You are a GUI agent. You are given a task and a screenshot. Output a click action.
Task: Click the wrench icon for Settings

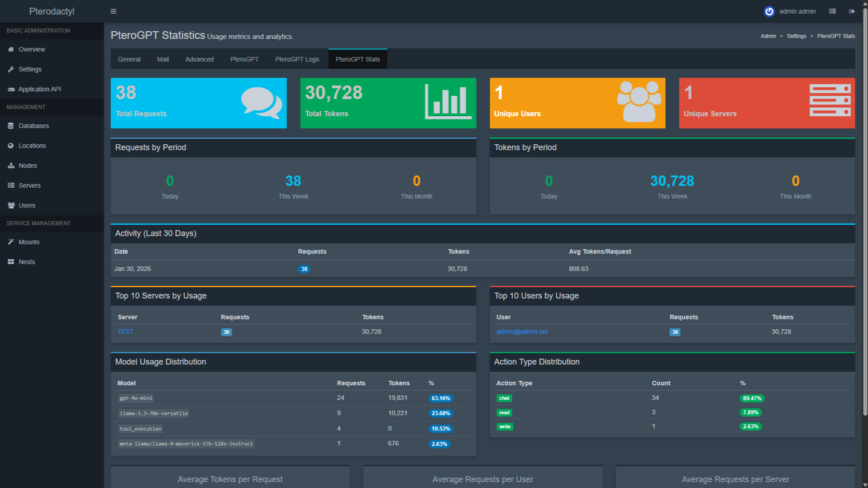click(x=11, y=69)
